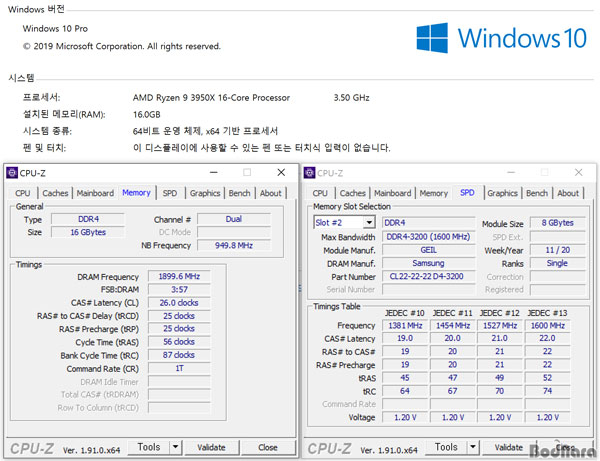Switch to the Caches tab in the right window

tap(352, 193)
